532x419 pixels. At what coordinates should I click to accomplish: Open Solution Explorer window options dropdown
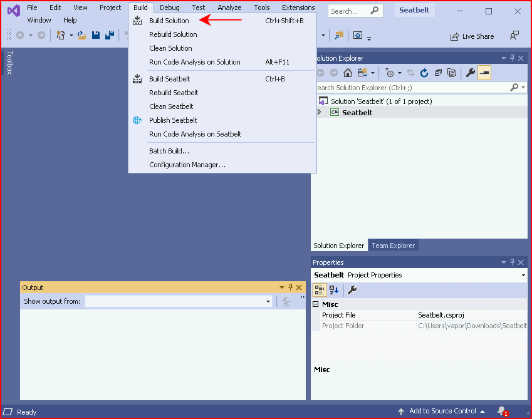(504, 58)
